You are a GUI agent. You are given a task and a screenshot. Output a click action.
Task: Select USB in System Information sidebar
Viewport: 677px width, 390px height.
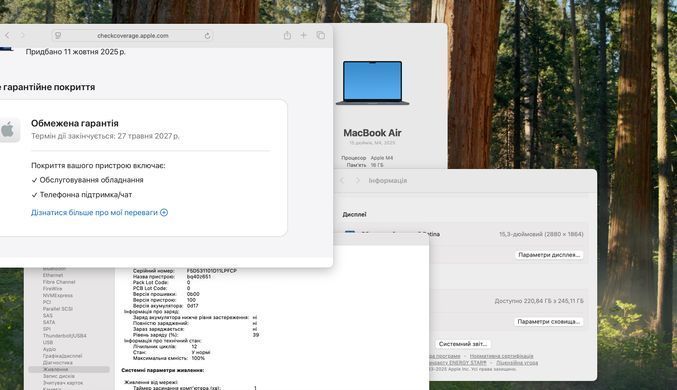47,342
